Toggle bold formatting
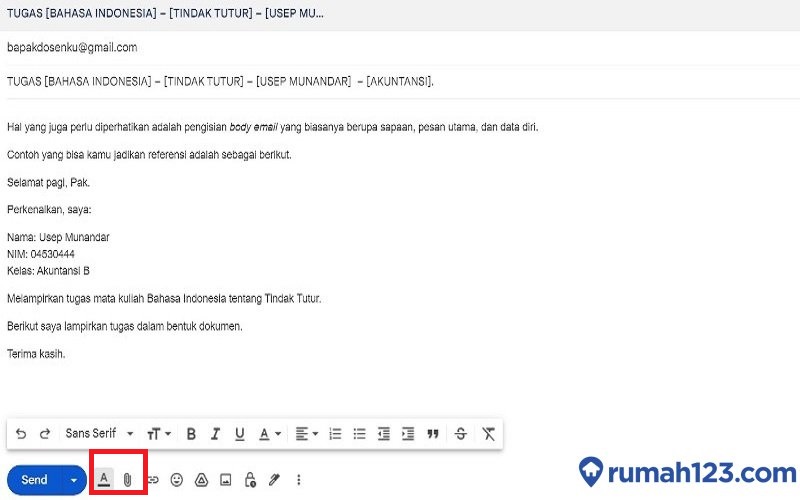 (191, 434)
